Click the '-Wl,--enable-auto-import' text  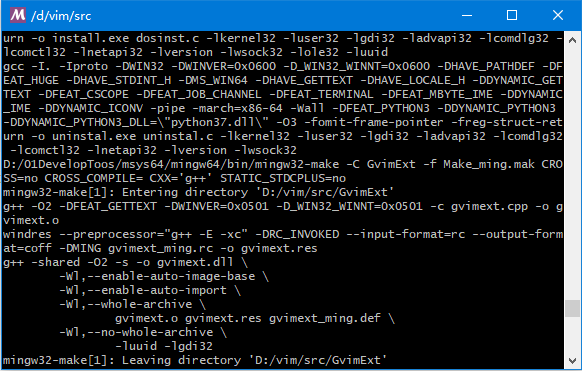pos(143,290)
